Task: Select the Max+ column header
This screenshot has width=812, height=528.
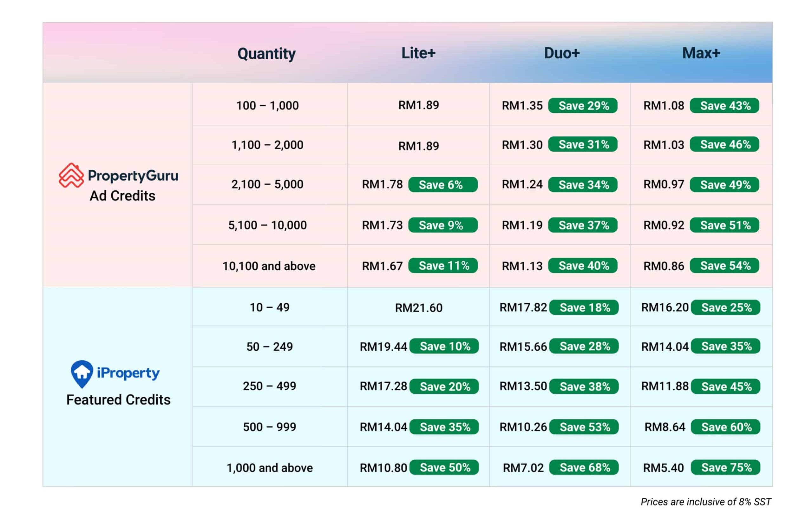Action: click(701, 53)
